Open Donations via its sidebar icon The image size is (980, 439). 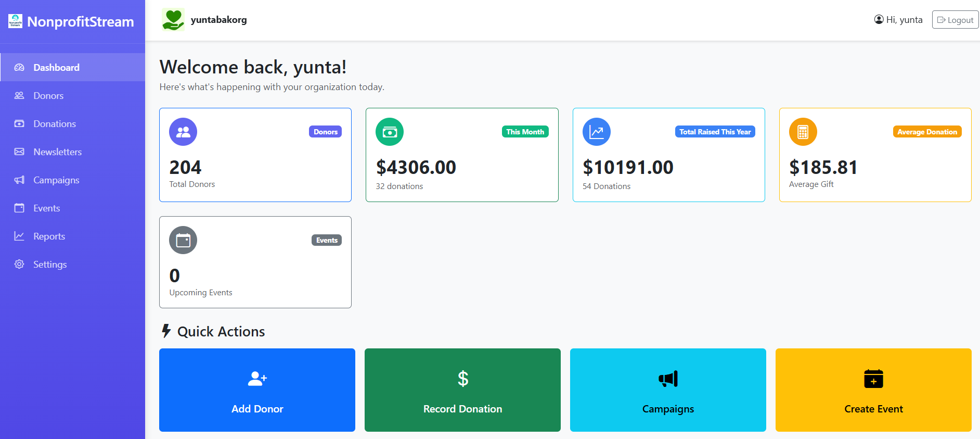[x=19, y=123]
